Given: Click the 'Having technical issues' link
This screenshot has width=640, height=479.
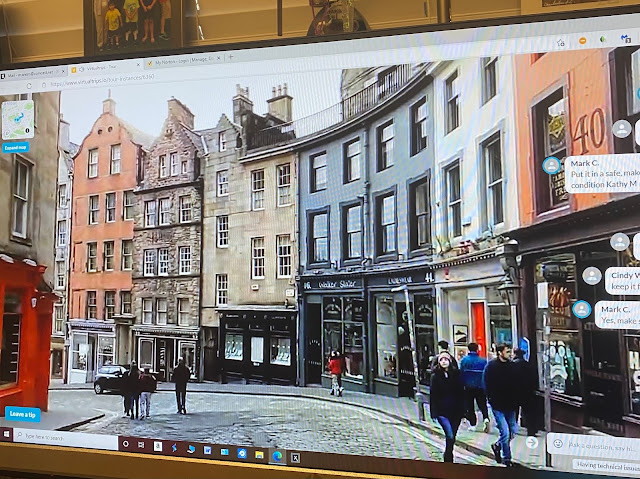Looking at the screenshot, I should click(x=607, y=466).
